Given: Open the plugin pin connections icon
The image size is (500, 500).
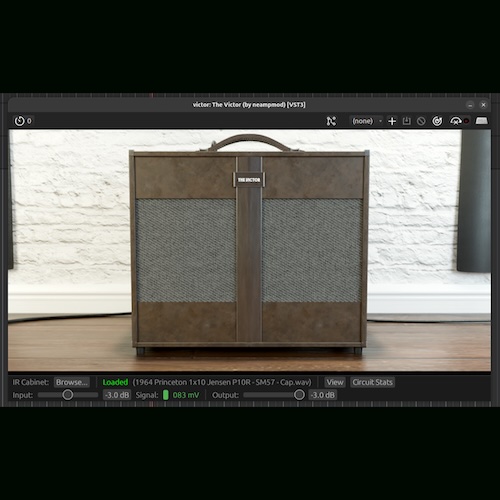Looking at the screenshot, I should click(331, 121).
